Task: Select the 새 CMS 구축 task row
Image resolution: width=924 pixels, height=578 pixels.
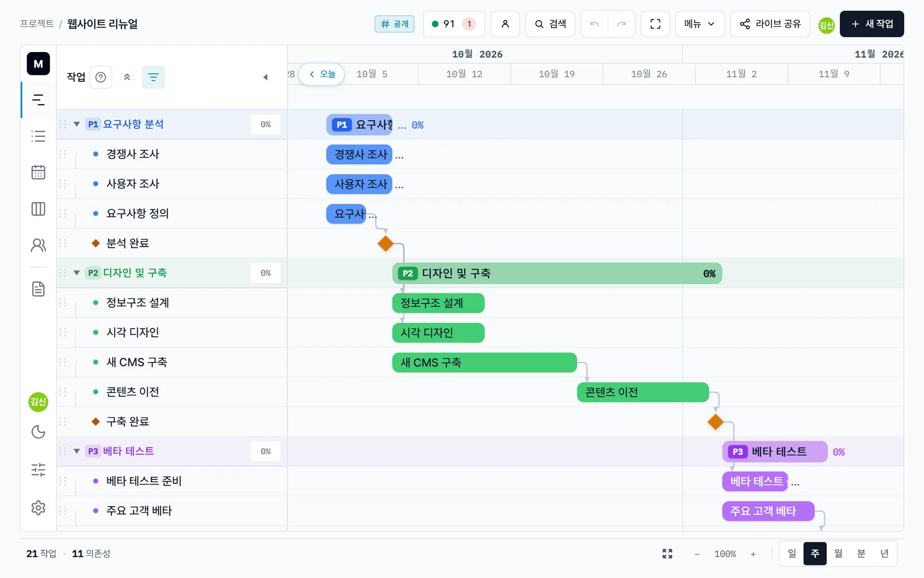Action: pyautogui.click(x=172, y=362)
